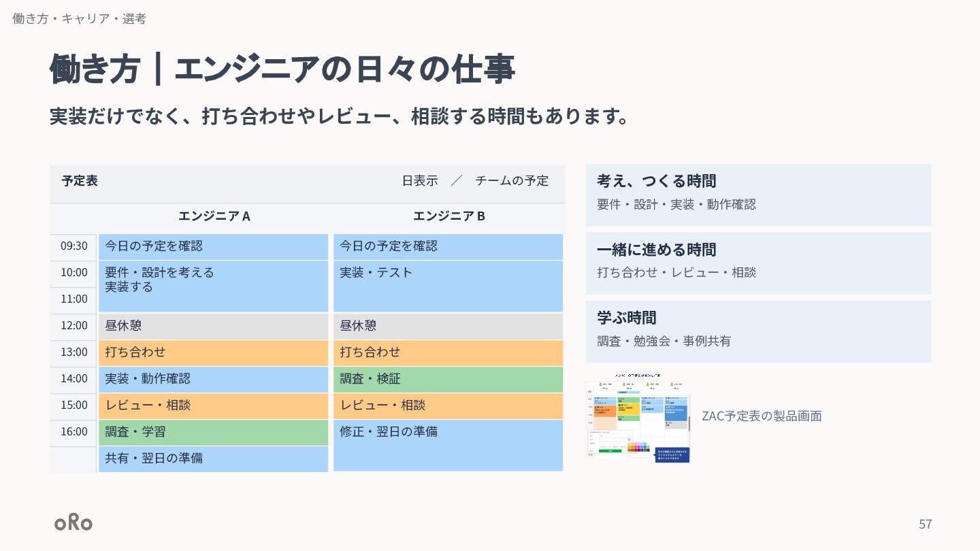
Task: Select the 一緒に進める時間 card
Action: coord(758,263)
